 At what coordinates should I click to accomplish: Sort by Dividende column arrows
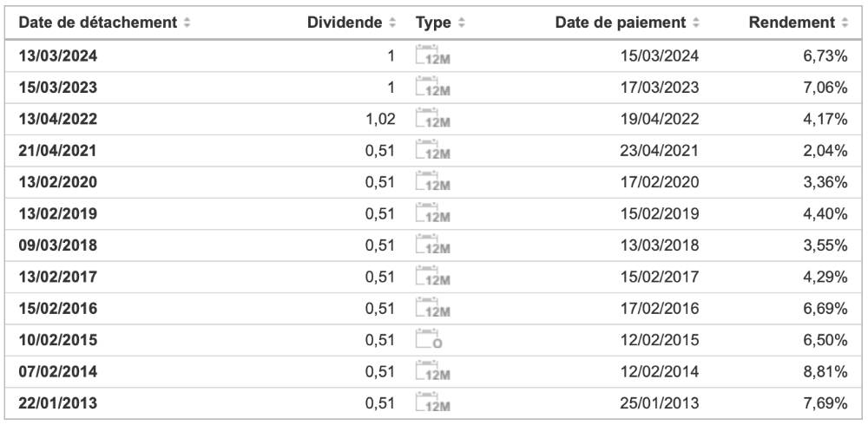(x=392, y=22)
